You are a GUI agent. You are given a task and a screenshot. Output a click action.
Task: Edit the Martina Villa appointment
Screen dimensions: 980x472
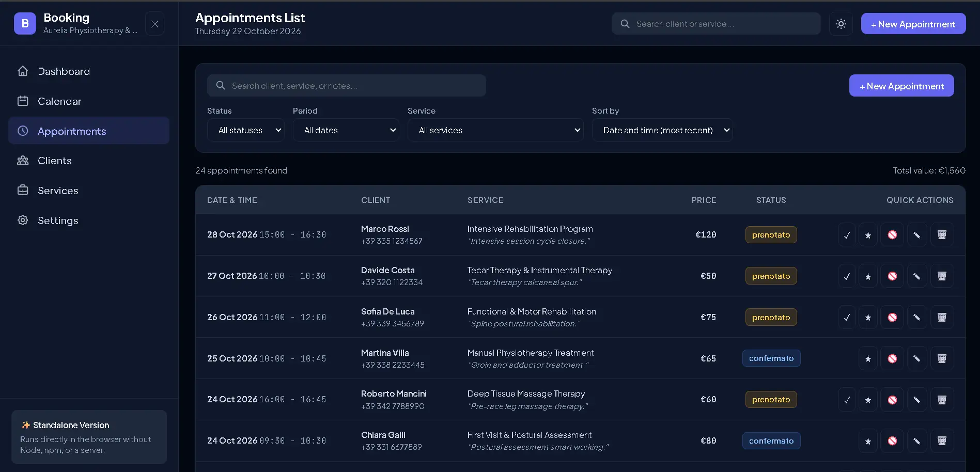917,358
